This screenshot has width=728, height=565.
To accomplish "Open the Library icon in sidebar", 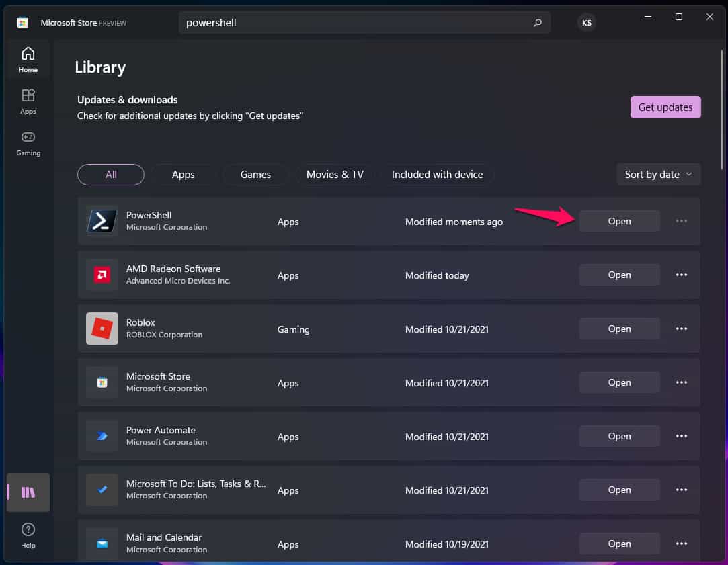I will [28, 492].
